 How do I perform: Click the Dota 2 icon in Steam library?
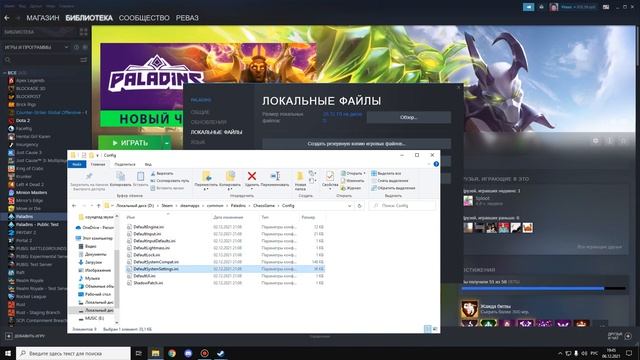11,120
